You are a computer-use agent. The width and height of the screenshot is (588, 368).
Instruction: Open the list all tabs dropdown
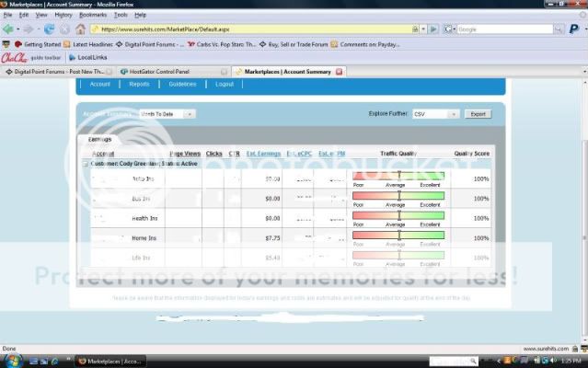tap(584, 71)
